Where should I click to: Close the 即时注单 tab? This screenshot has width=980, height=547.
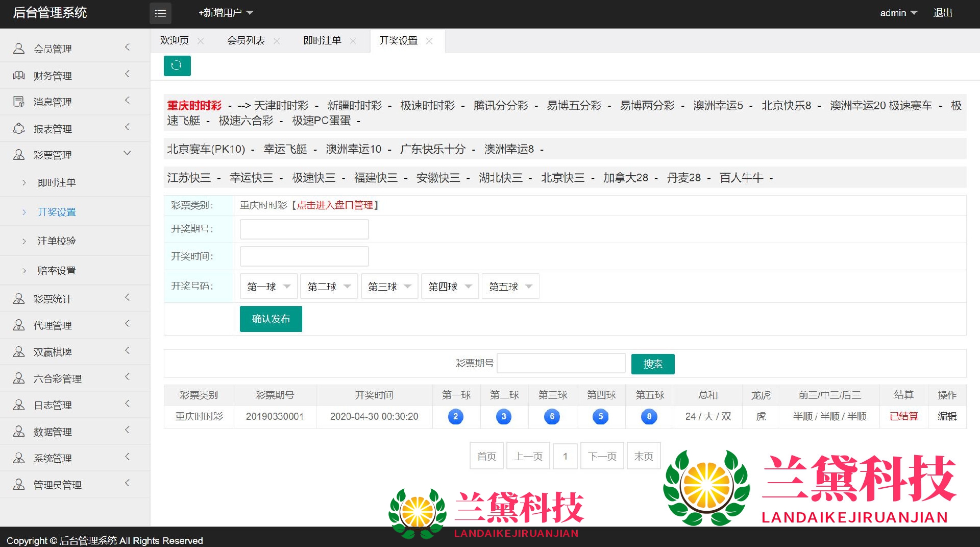click(x=353, y=41)
